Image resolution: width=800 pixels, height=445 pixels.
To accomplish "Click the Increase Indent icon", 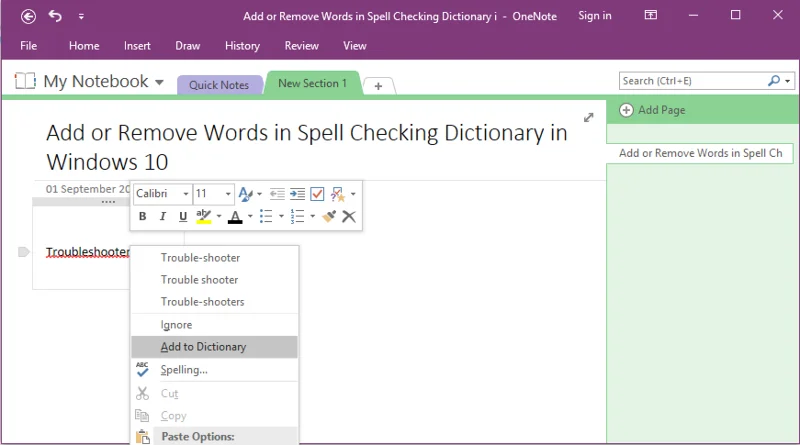I will [297, 194].
